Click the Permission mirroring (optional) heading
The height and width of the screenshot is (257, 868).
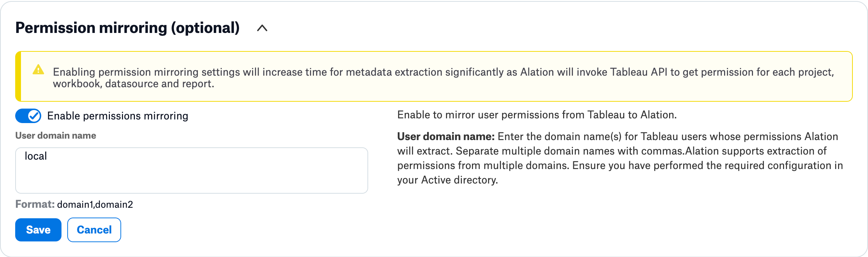(x=128, y=28)
